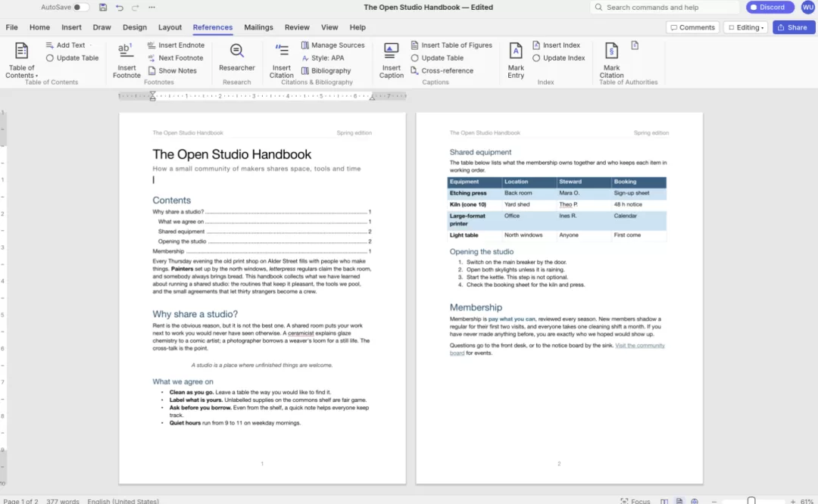
Task: Switch to the Focus view mode
Action: pos(635,501)
